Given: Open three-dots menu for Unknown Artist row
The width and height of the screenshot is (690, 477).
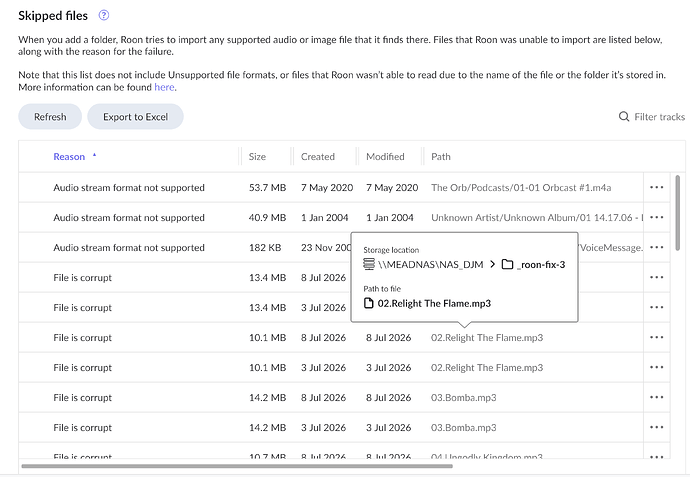Looking at the screenshot, I should coord(657,217).
